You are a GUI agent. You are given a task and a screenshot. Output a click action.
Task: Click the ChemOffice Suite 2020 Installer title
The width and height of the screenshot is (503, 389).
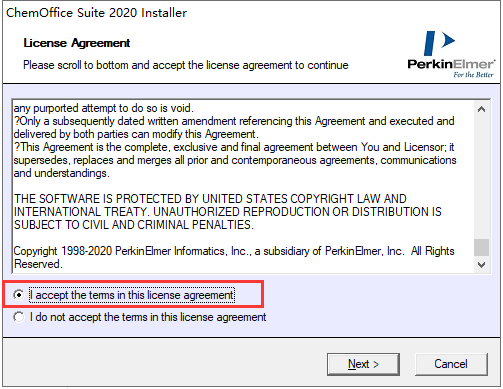[96, 13]
